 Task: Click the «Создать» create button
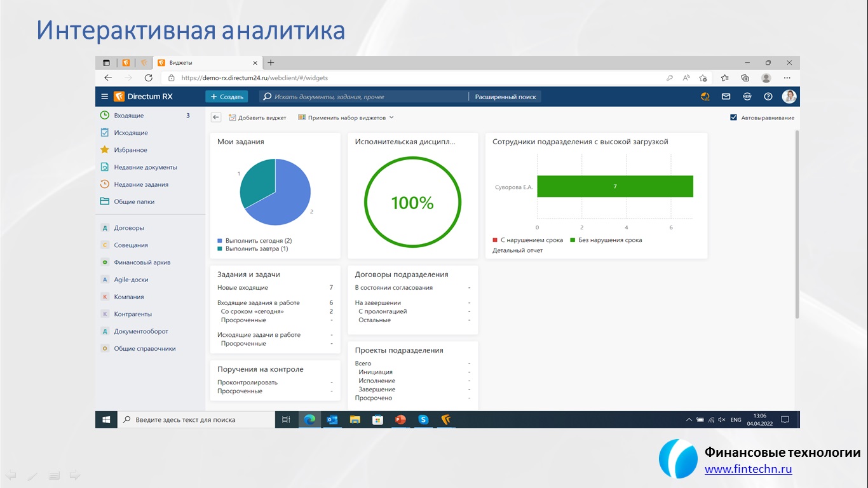[226, 97]
